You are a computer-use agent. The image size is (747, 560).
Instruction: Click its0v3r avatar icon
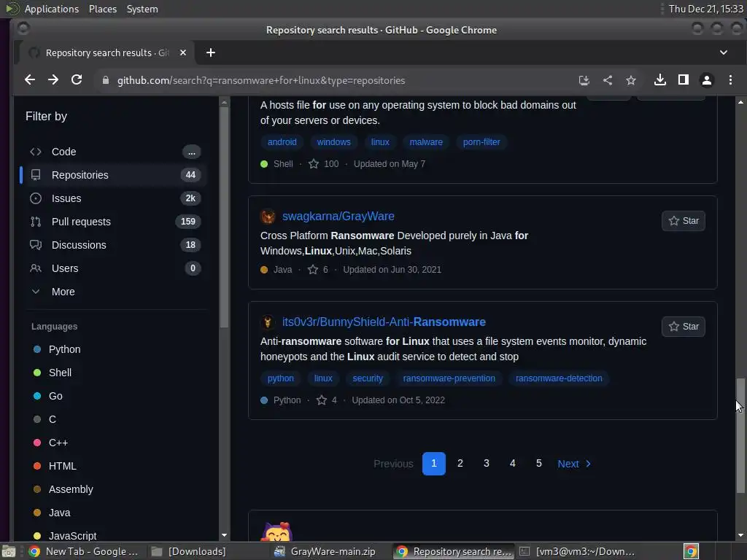268,322
